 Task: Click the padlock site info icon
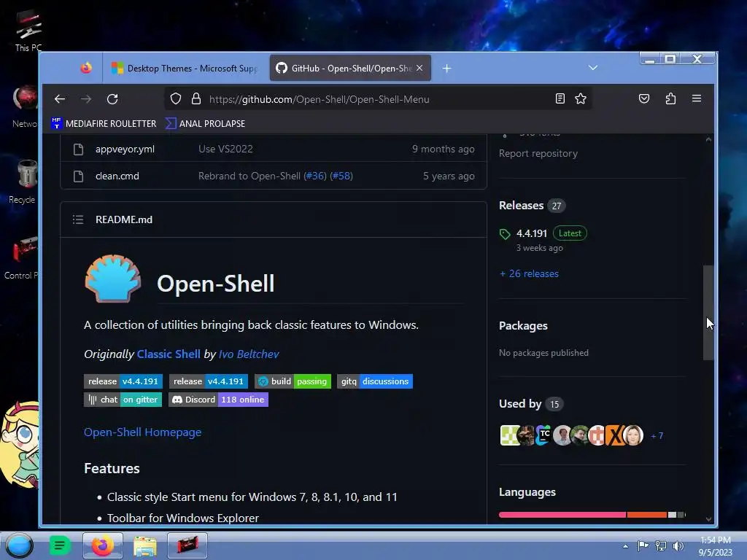pos(196,99)
